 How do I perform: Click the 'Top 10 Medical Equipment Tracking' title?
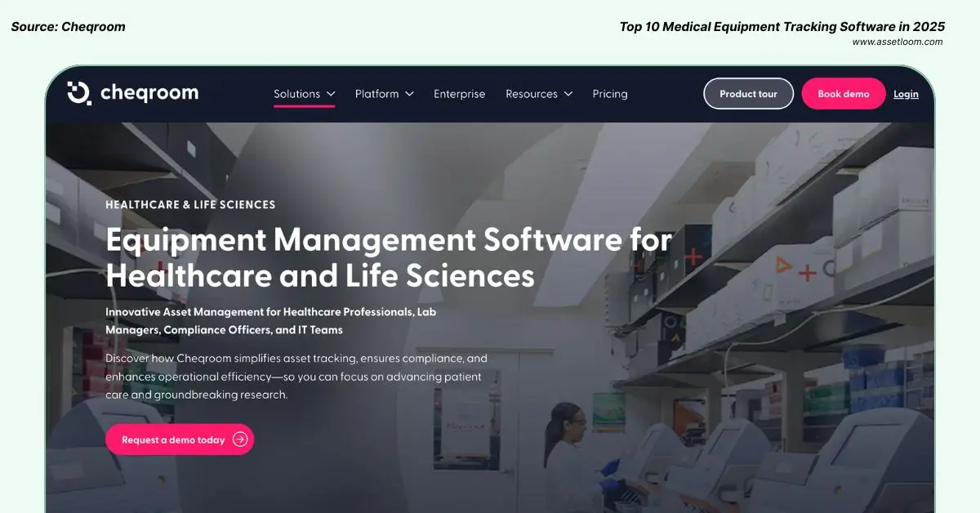tap(782, 27)
